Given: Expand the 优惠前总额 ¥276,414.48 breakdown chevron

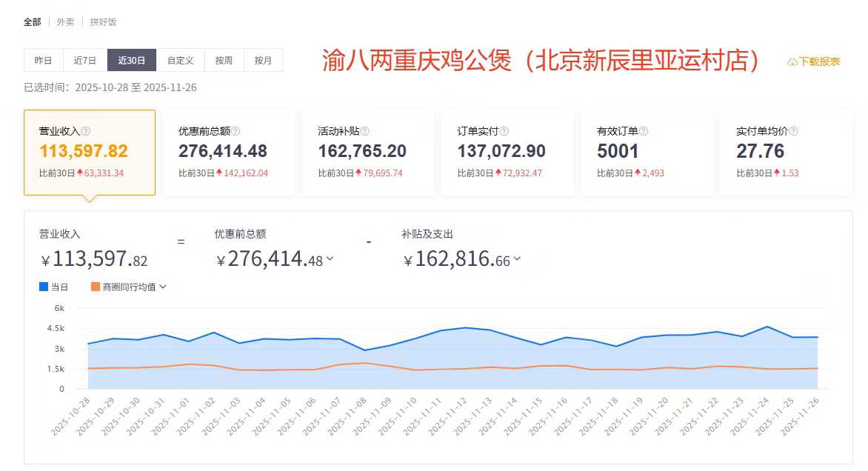Looking at the screenshot, I should click(x=330, y=259).
